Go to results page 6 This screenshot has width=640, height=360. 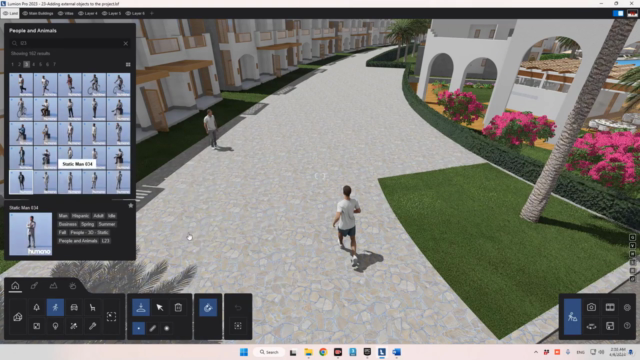pos(47,64)
